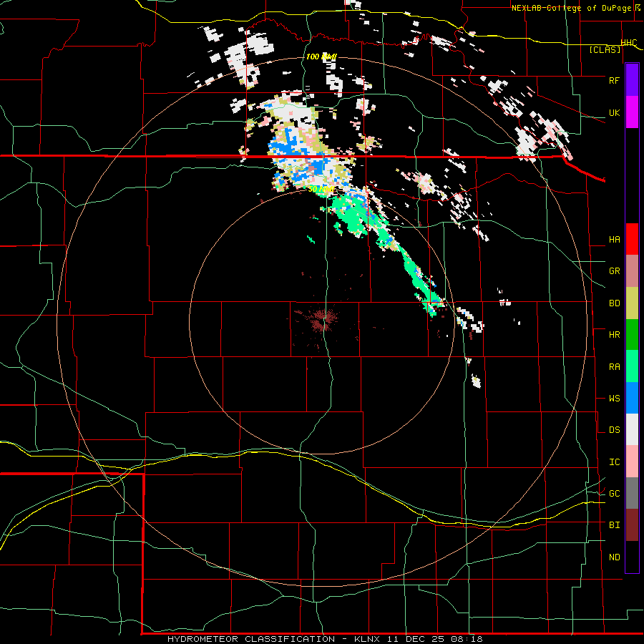This screenshot has height=644, width=644.
Task: Click the UK legend label
Action: point(614,112)
